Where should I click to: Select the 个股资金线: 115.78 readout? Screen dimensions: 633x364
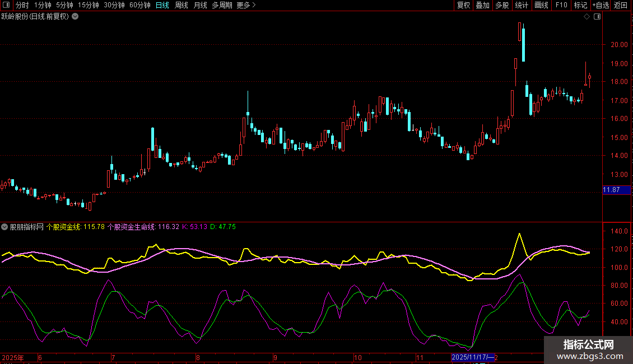tap(76, 227)
